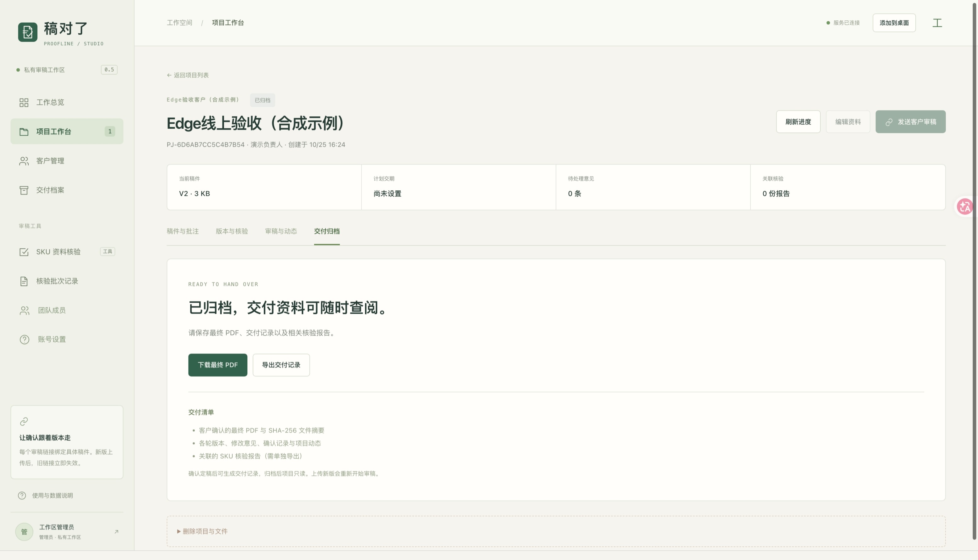The width and height of the screenshot is (978, 560).
Task: Click the 0.5 version badge
Action: [109, 70]
